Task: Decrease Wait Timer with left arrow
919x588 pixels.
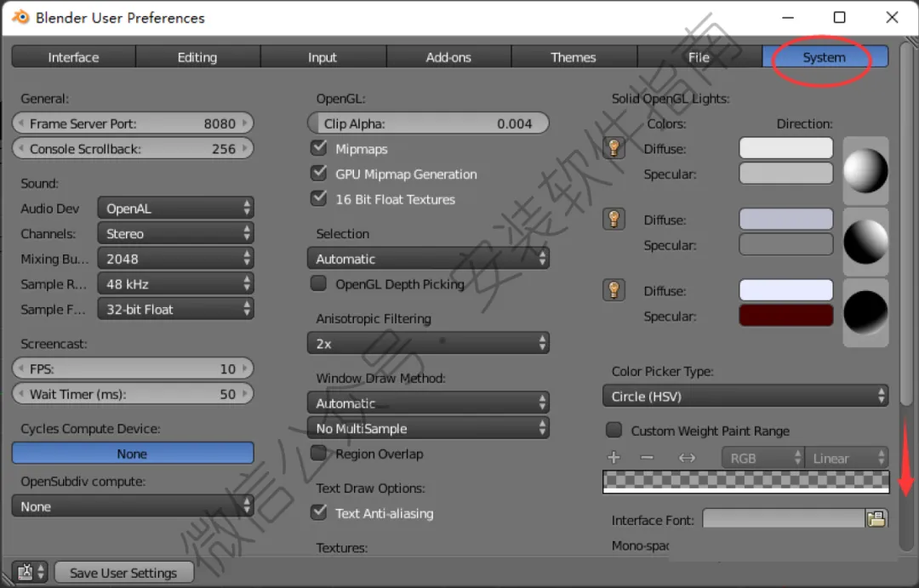Action: (x=20, y=393)
